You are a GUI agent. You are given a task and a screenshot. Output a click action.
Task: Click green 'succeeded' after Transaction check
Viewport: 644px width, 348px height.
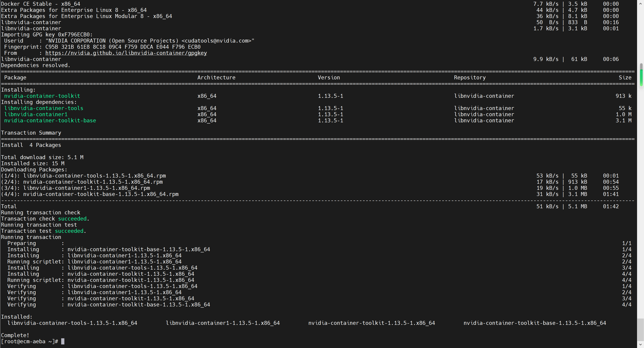click(72, 219)
